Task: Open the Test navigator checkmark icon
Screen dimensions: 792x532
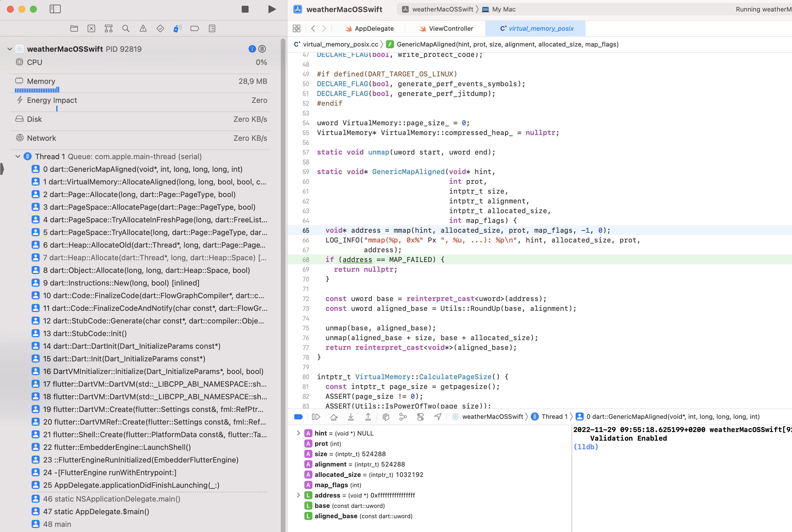Action: (160, 28)
